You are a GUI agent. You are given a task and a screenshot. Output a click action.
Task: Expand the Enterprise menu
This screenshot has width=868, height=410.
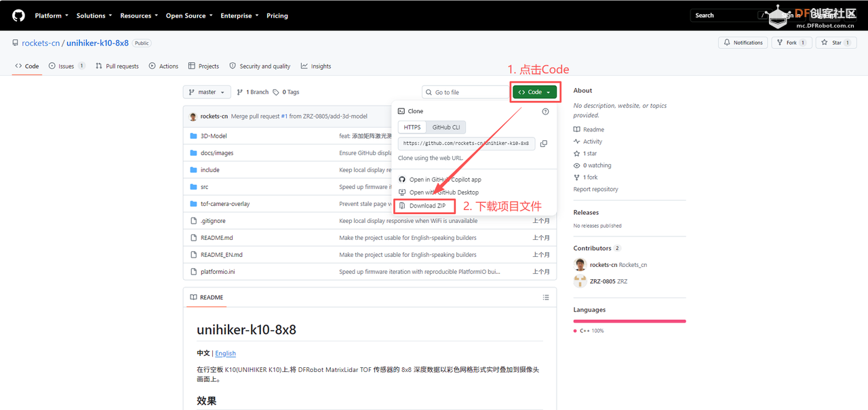click(x=239, y=16)
